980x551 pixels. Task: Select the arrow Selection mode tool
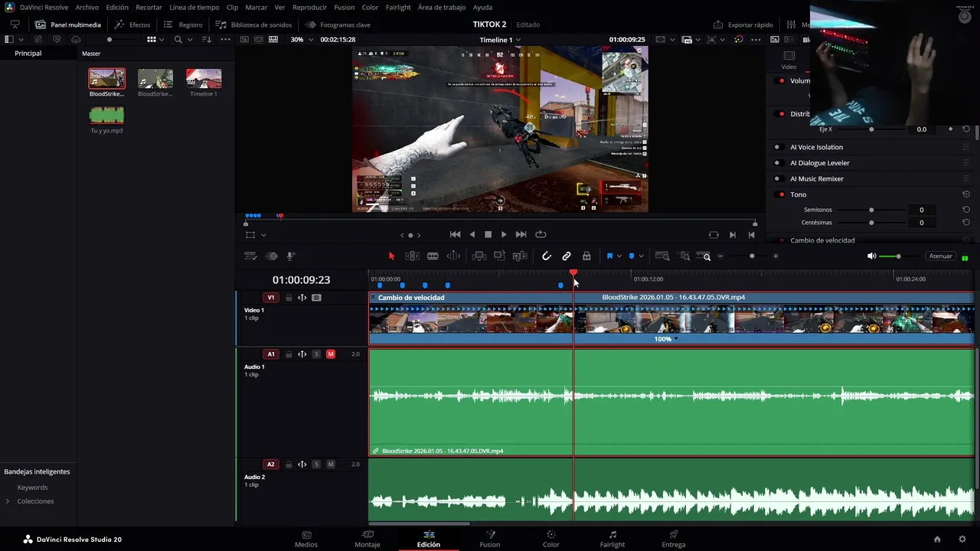point(391,256)
